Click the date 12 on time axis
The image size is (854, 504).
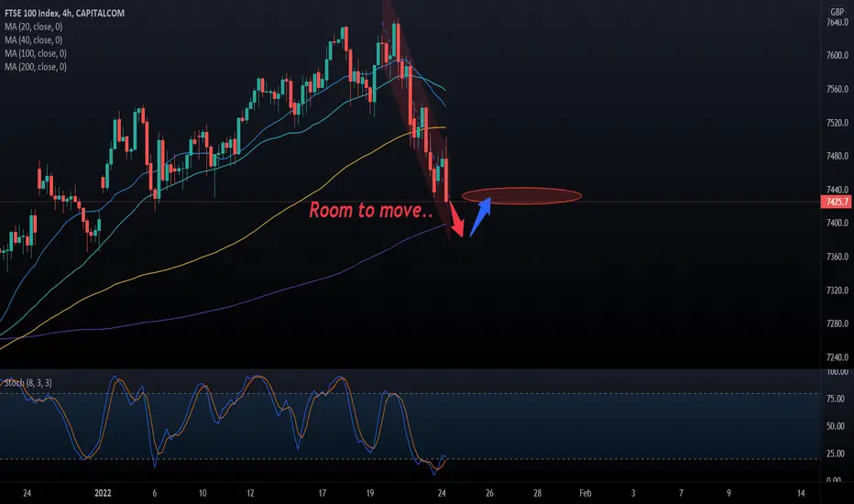tap(250, 493)
